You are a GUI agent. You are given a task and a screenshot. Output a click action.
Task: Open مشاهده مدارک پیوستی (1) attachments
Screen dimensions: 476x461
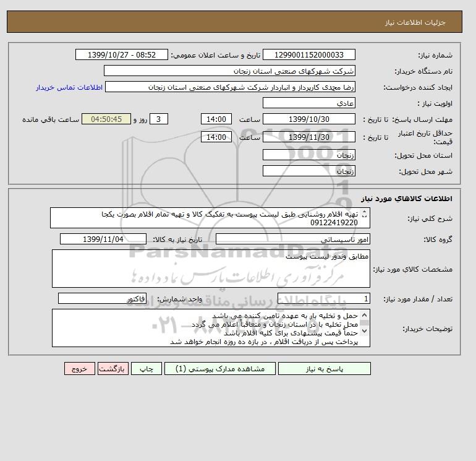click(220, 369)
